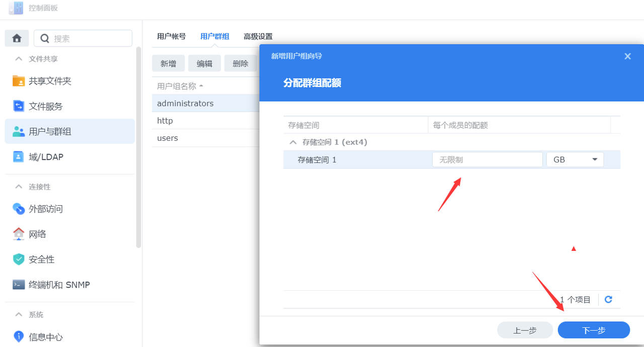Open Shared Folder (共享文件夹) icon
This screenshot has height=347, width=644.
click(19, 81)
